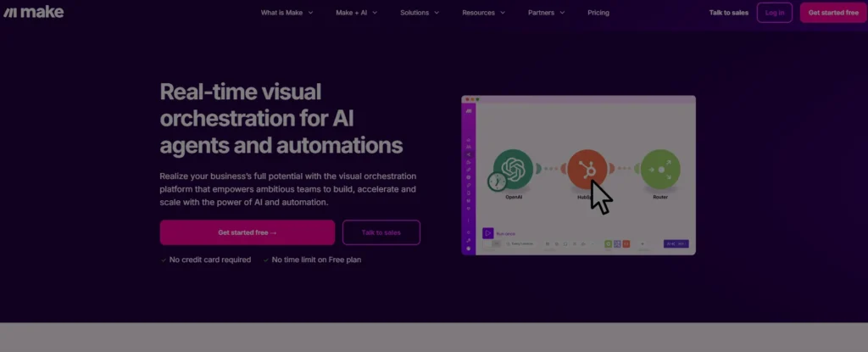Click outlined Talk to sales button

[x=381, y=232]
